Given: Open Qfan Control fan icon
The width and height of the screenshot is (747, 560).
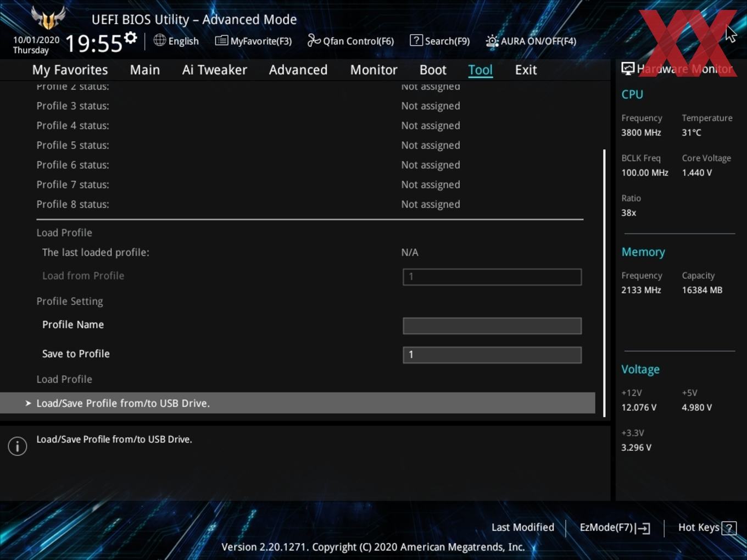Looking at the screenshot, I should (x=314, y=40).
